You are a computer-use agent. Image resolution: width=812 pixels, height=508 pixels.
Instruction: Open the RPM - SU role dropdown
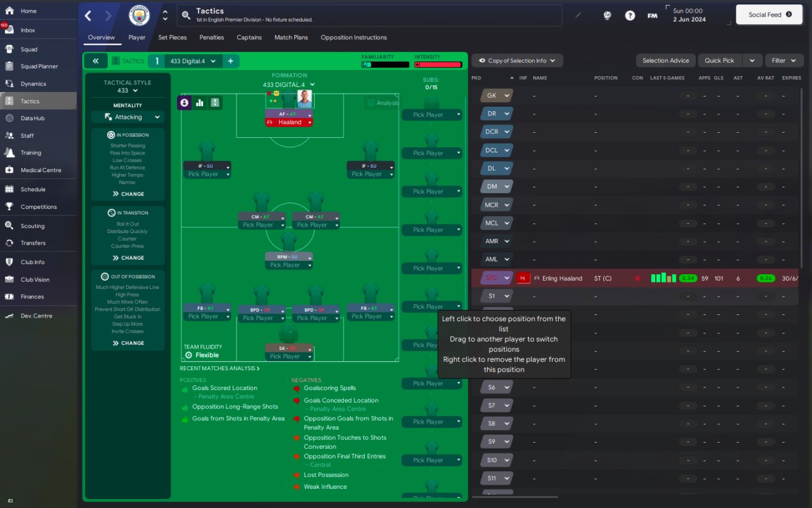coord(289,257)
